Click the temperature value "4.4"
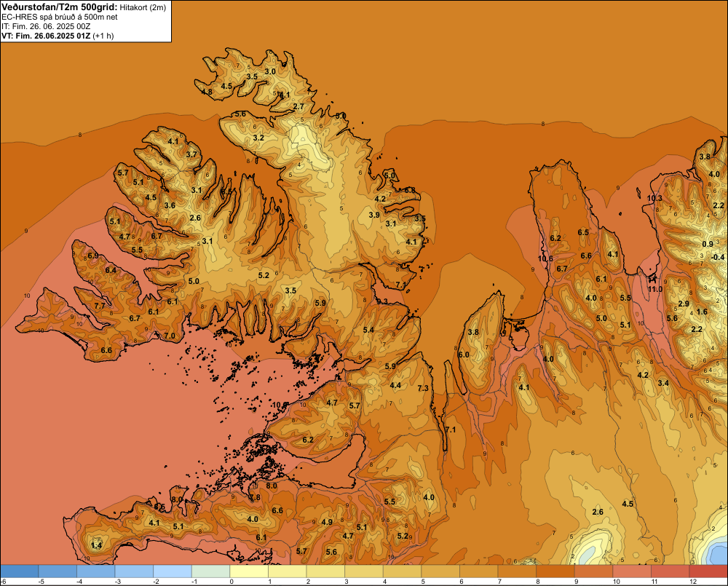Viewport: 728px width, 586px height. pos(395,385)
